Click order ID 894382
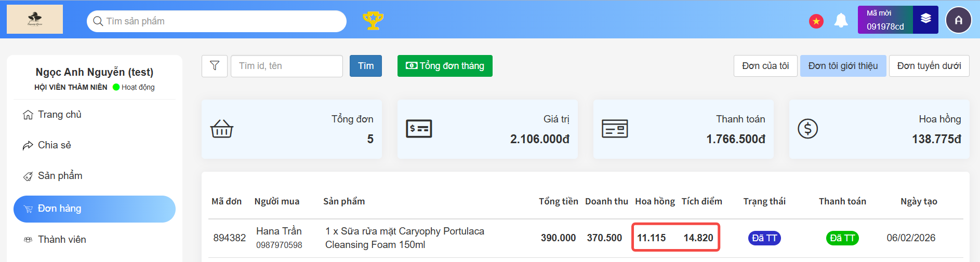The height and width of the screenshot is (262, 980). pos(229,238)
